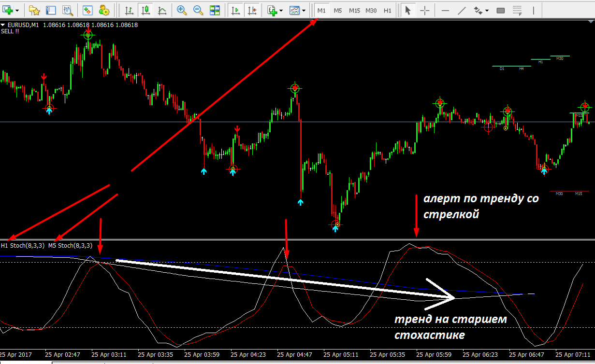Viewport: 595px width, 364px height.
Task: Expand the arrows tool dropdown
Action: coord(487,10)
